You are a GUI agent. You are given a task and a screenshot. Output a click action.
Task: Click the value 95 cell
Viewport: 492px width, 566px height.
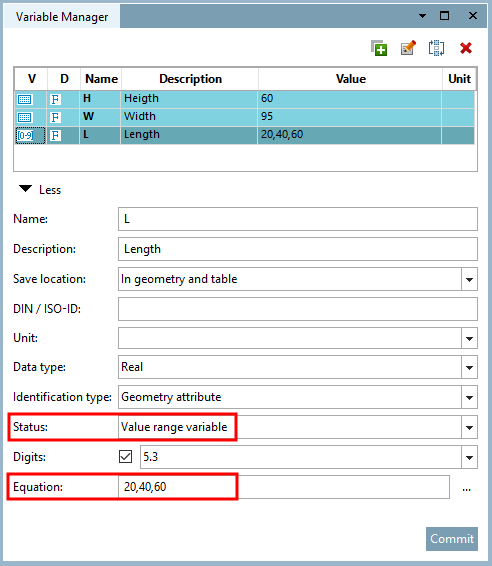click(x=349, y=117)
